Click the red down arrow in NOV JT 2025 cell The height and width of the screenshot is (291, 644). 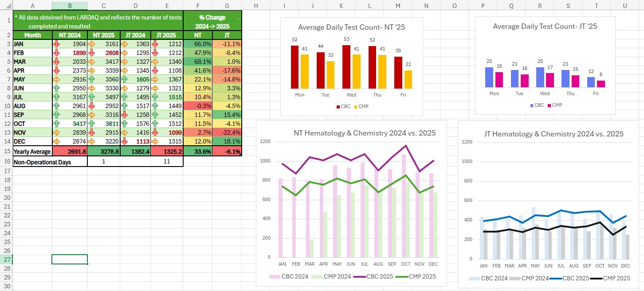pos(155,132)
